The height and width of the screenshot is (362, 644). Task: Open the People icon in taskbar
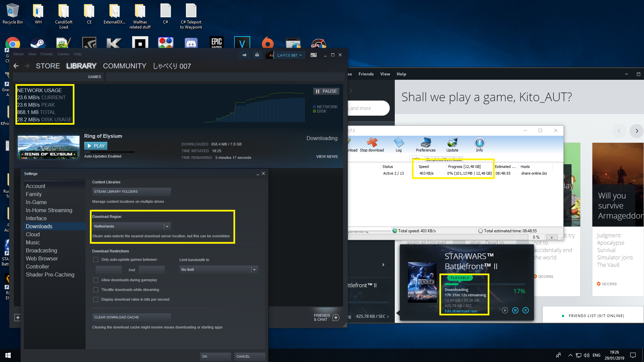(558, 355)
